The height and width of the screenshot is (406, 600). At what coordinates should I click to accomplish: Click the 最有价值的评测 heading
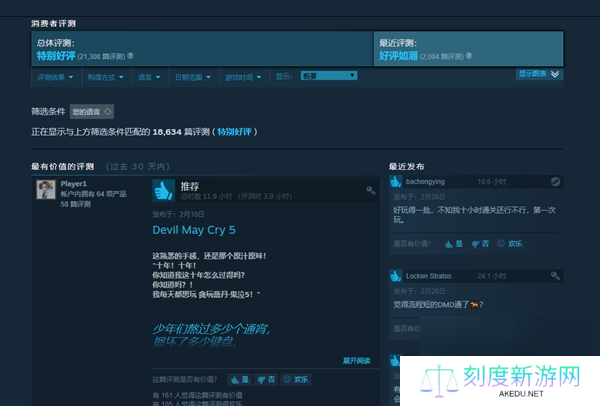[x=63, y=166]
